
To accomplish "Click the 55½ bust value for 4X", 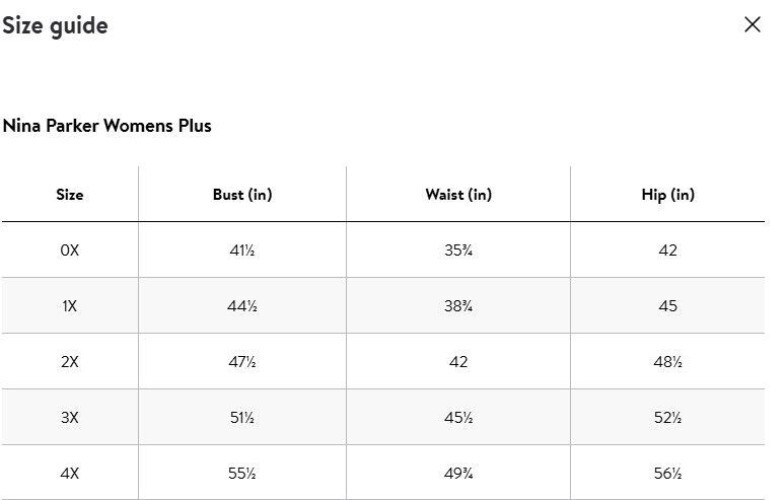I will tap(243, 473).
